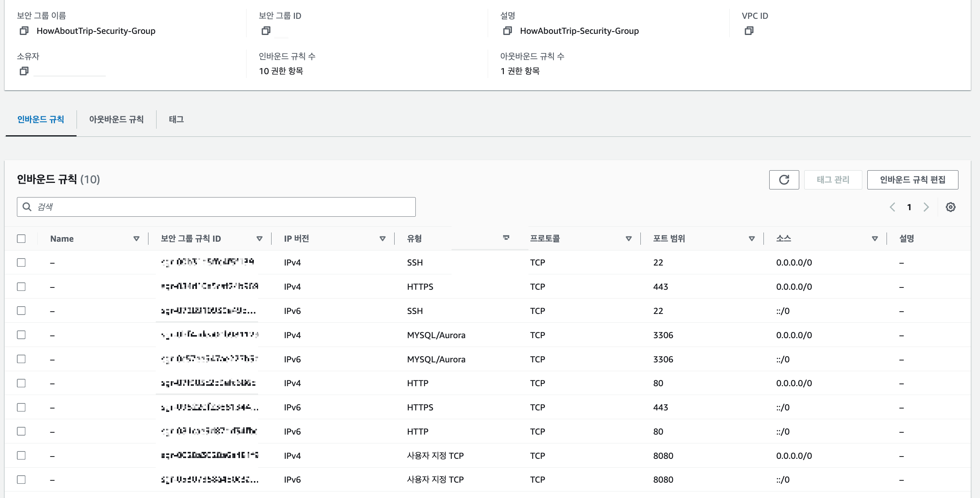Go to next page of rules
The image size is (980, 498).
(926, 207)
